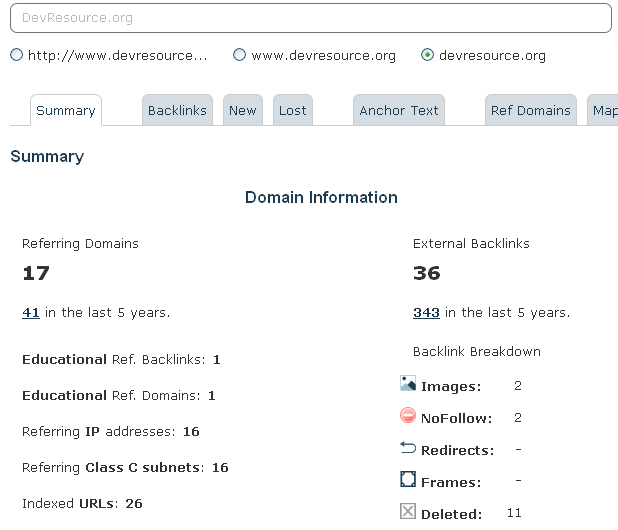
Task: Click the Frames: label
Action: [451, 482]
